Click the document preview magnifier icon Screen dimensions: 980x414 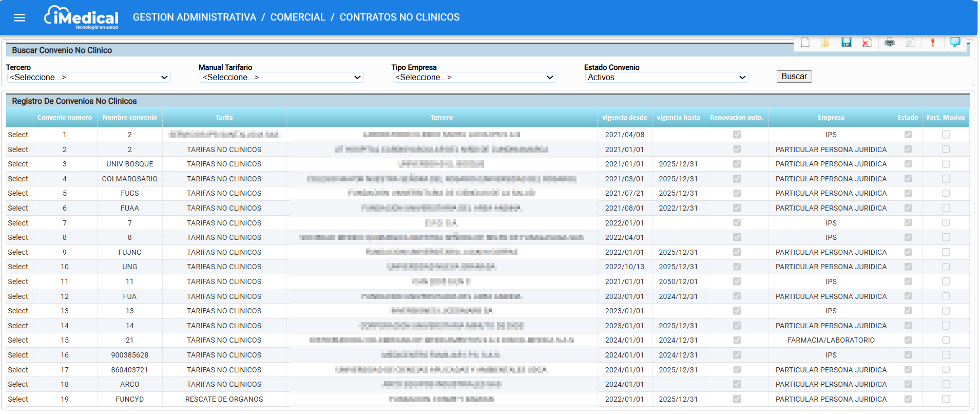(x=910, y=43)
